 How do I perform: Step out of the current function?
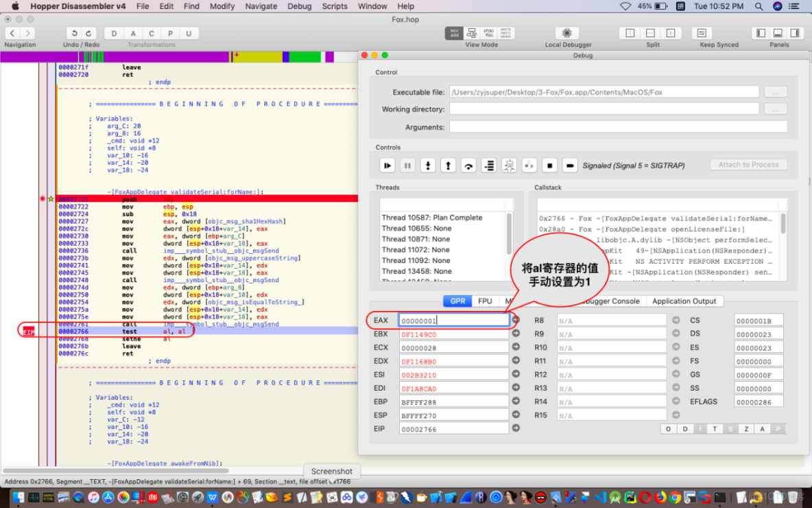pyautogui.click(x=448, y=165)
